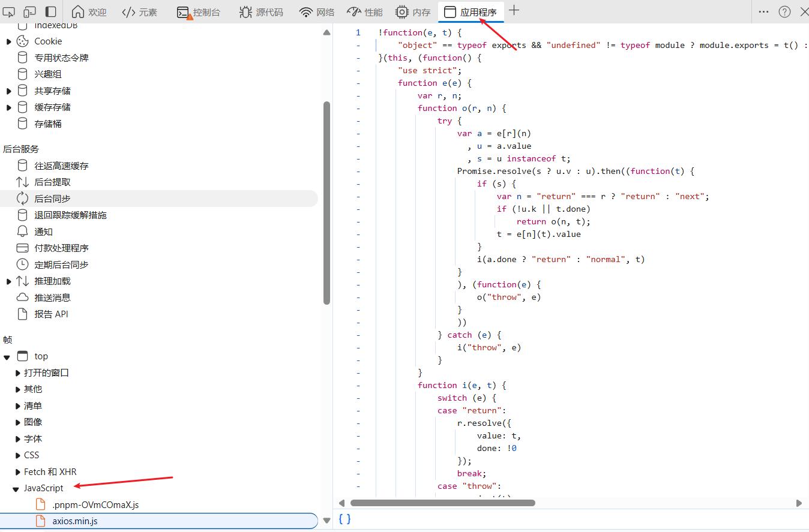The height and width of the screenshot is (532, 809).
Task: Toggle the sidebar dock icon
Action: 51,12
